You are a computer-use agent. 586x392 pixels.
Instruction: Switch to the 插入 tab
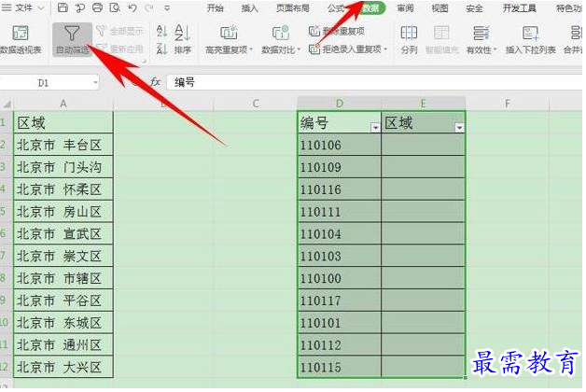(249, 8)
